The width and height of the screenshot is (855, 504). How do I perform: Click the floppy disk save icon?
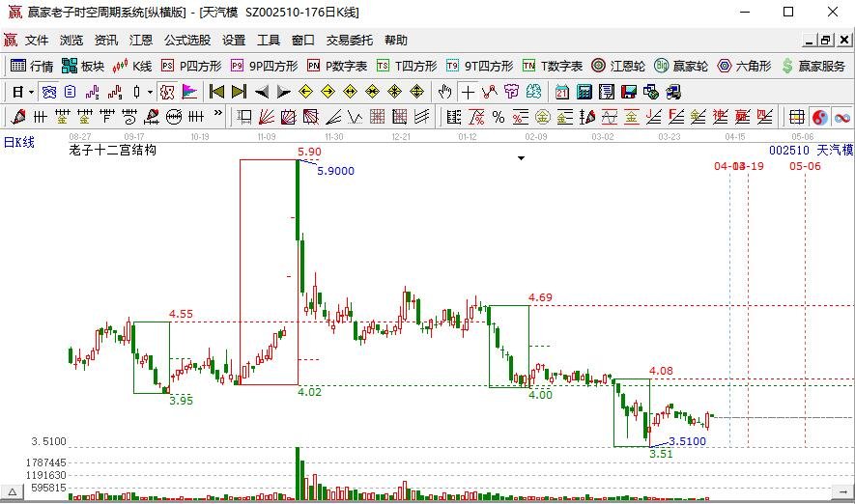(x=629, y=92)
